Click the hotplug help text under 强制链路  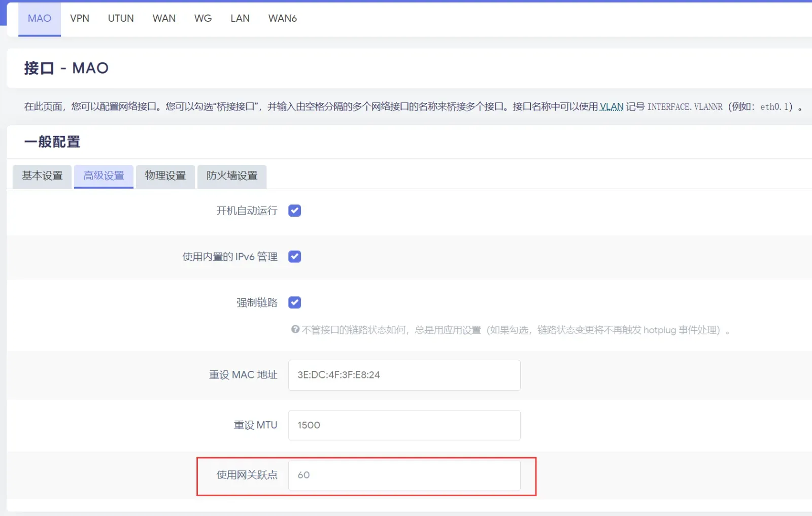(x=516, y=330)
